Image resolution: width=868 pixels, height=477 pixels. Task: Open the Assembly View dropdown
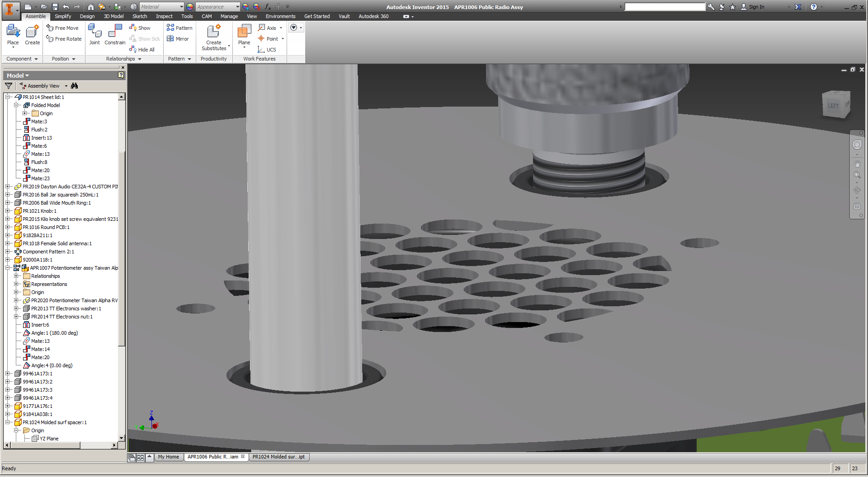click(66, 86)
